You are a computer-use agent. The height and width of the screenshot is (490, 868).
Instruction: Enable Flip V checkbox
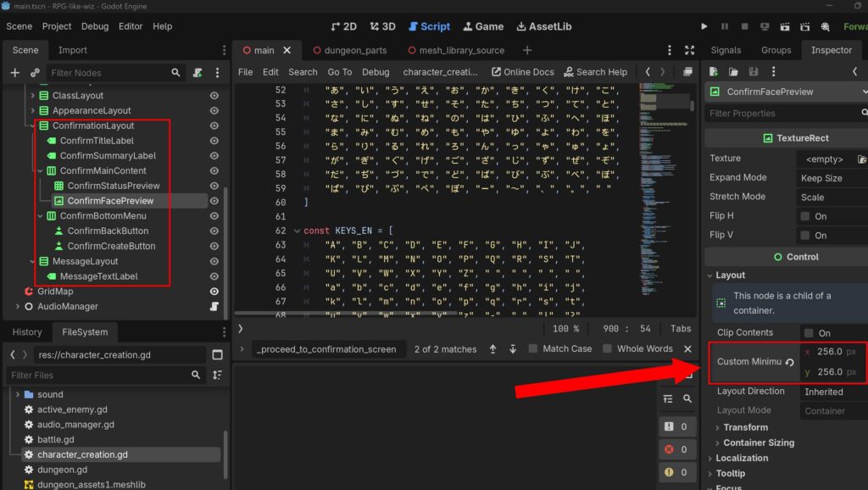pyautogui.click(x=805, y=236)
